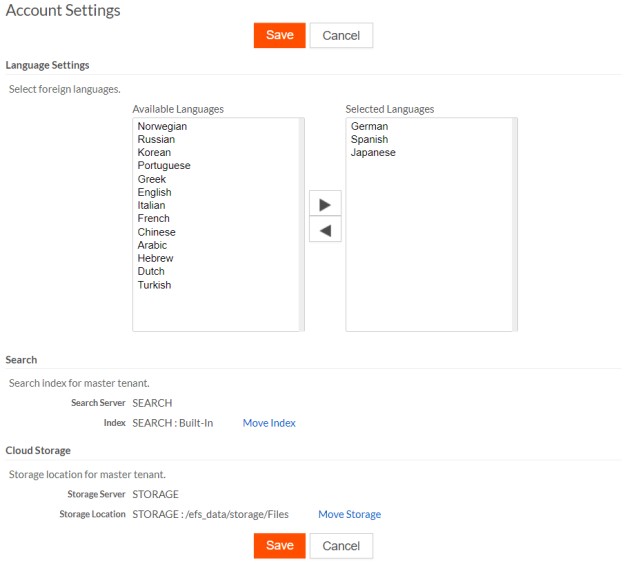Image resolution: width=625 pixels, height=564 pixels.
Task: Select Japanese in Selected Languages
Action: pos(373,153)
